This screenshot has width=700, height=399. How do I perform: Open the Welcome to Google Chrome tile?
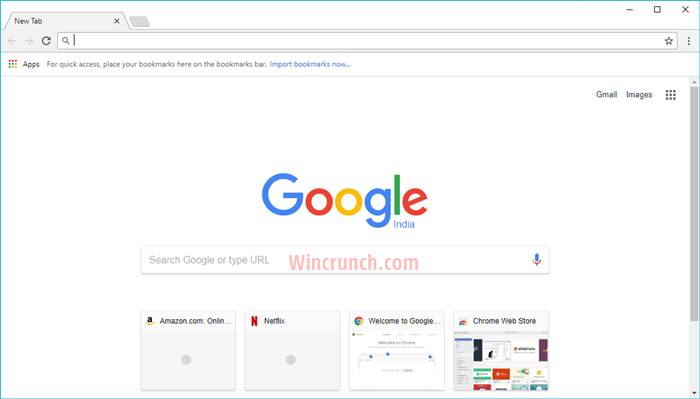[x=397, y=351]
